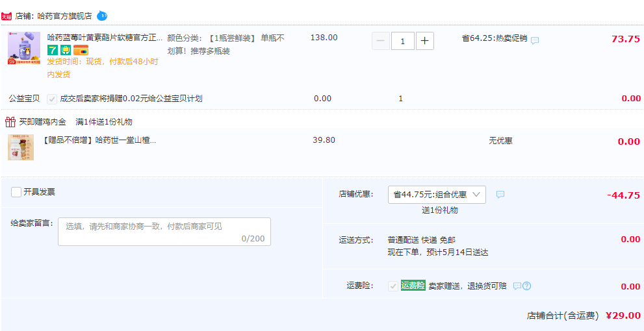Toggle the 运费险 insurance checkbox
This screenshot has height=331, width=644.
pos(393,286)
